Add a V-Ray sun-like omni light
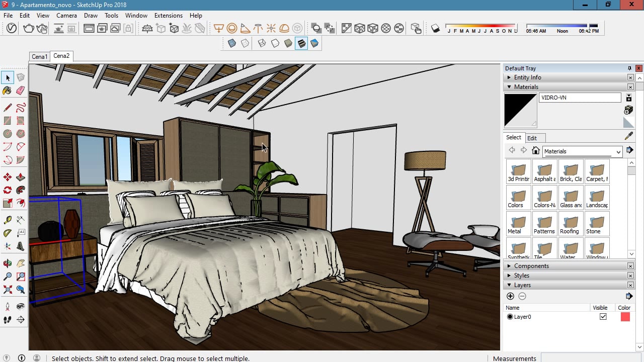Viewport: 644px width, 362px height. 271,29
